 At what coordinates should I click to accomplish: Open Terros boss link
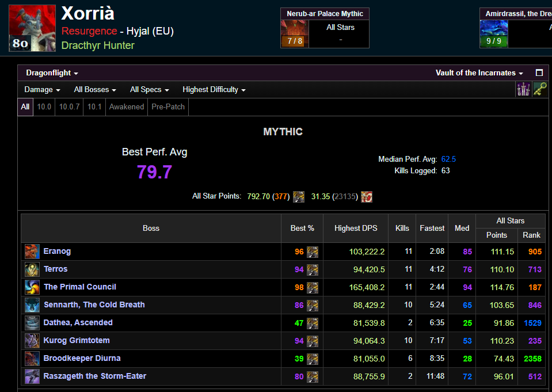click(55, 269)
